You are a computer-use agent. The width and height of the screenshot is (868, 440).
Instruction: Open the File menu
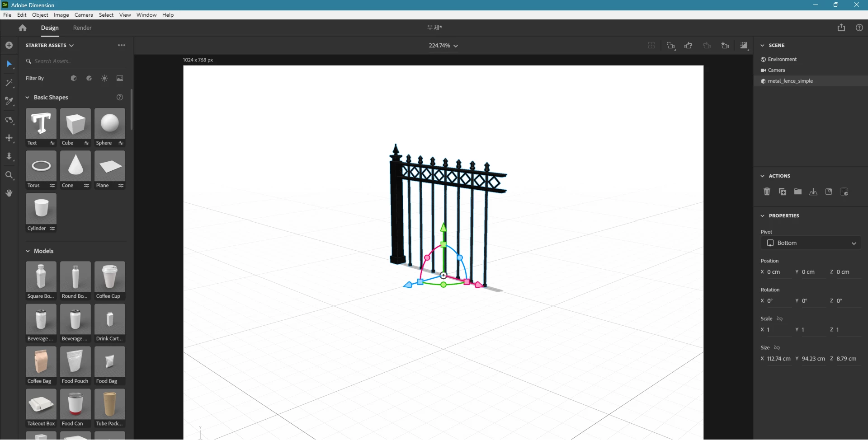[7, 15]
